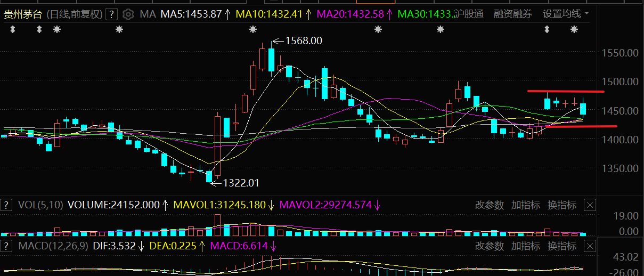The image size is (644, 276).
Task: Close the VOL indicator panel with X
Action: click(x=590, y=205)
